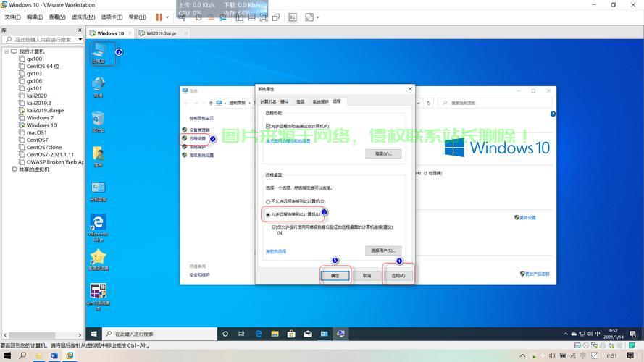Click the guest taskbar Cortana circle icon
644x362 pixels.
225,334
